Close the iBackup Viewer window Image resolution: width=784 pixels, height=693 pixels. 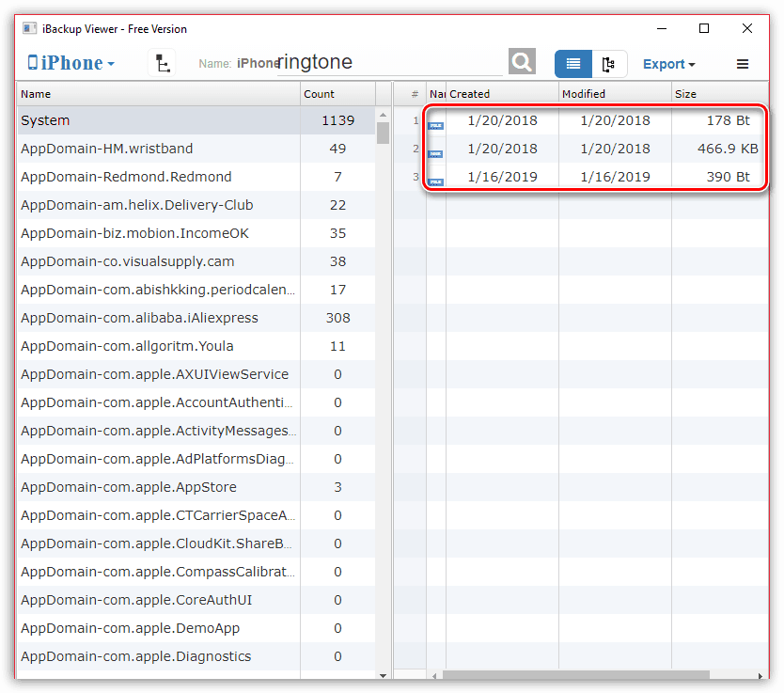point(747,28)
